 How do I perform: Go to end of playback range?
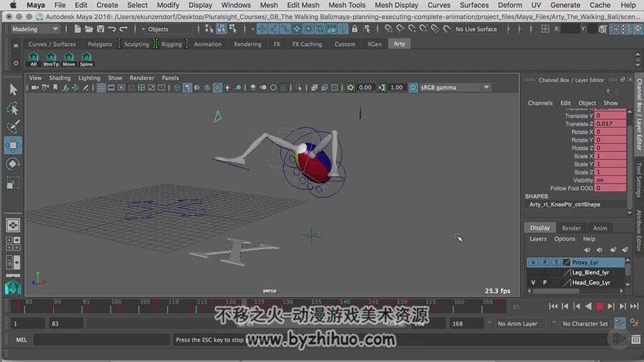coord(634,306)
